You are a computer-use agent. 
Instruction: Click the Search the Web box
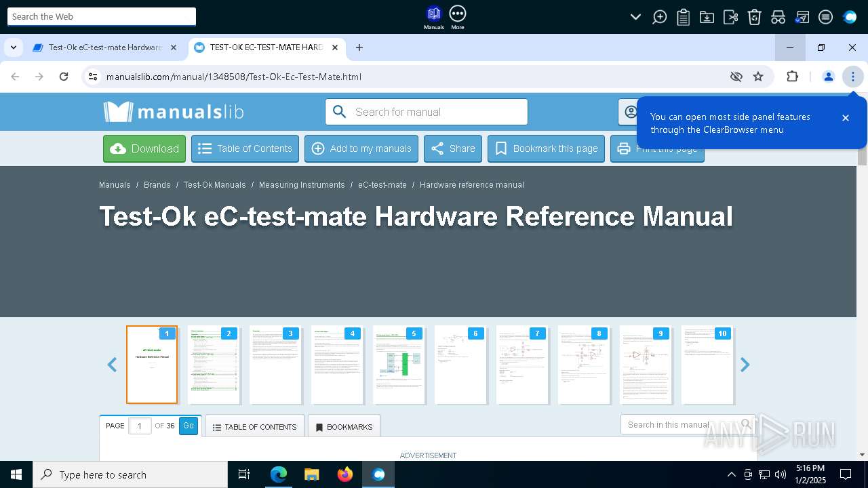coord(102,16)
